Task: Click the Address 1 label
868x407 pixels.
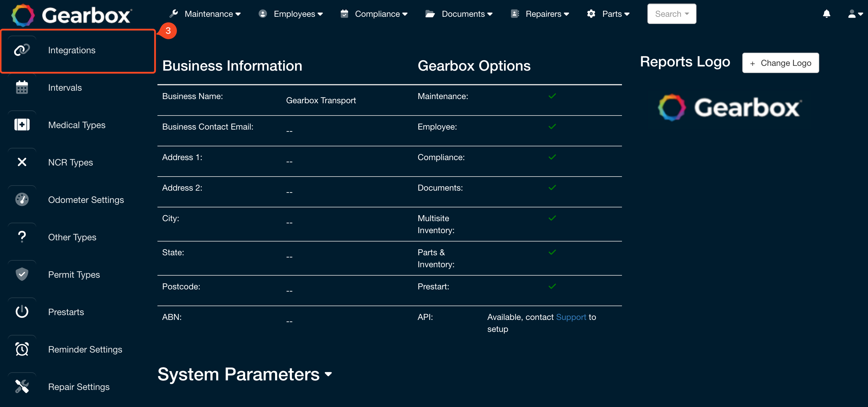Action: (182, 157)
